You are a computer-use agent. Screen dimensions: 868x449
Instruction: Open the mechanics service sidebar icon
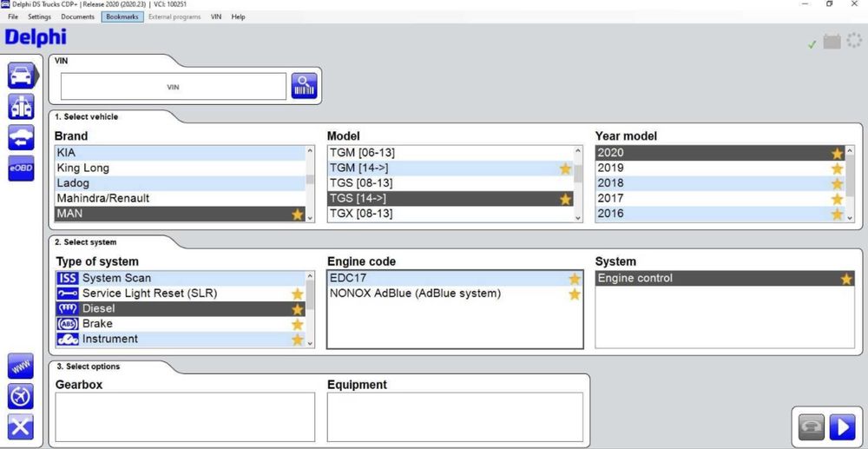coord(21,106)
